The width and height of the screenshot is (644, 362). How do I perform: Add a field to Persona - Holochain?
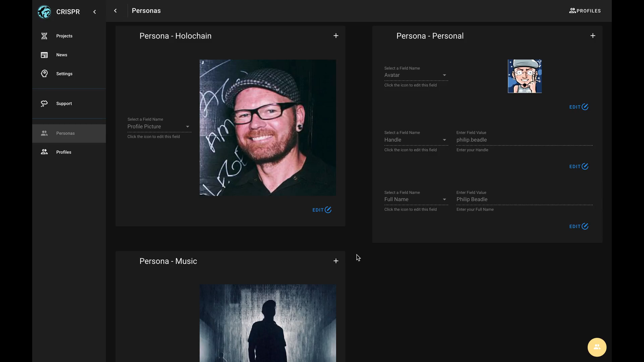click(336, 36)
